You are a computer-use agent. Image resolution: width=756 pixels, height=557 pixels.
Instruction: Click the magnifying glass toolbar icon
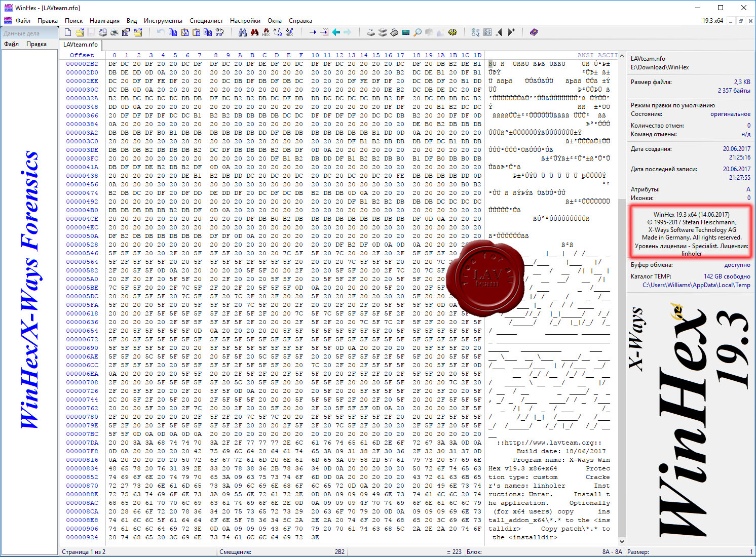tap(418, 32)
